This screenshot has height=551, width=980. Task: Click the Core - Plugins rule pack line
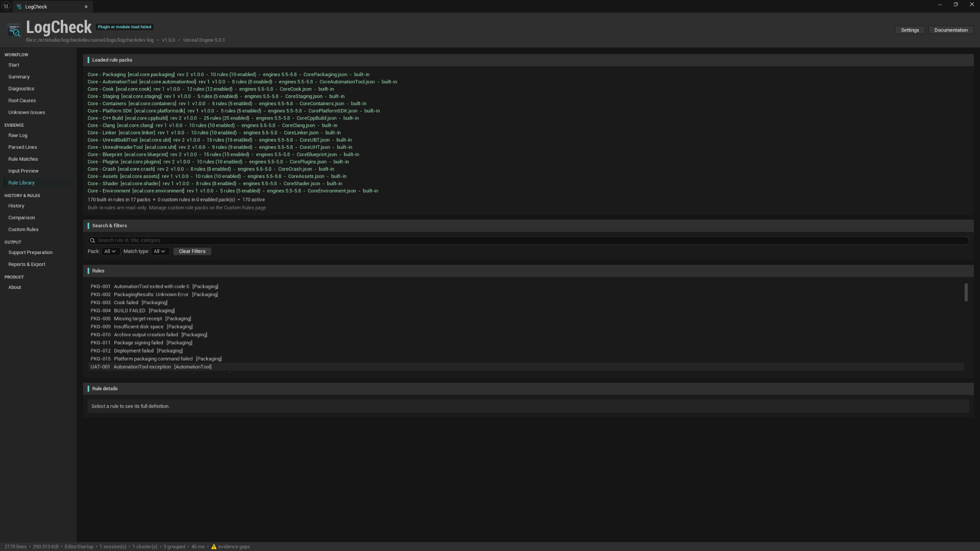[x=218, y=162]
